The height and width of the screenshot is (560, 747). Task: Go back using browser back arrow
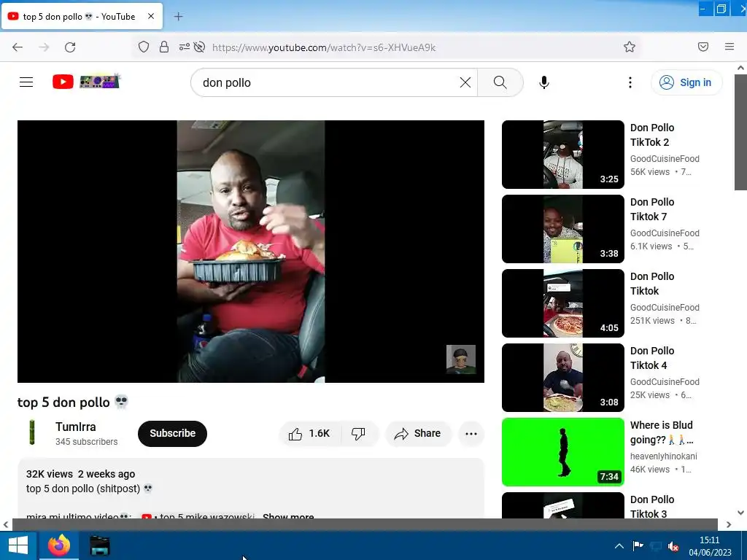coord(18,47)
